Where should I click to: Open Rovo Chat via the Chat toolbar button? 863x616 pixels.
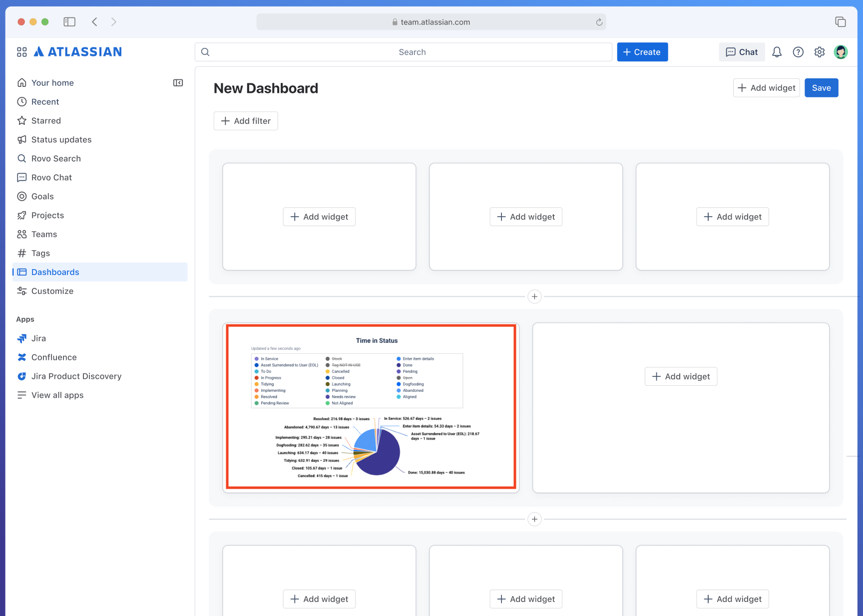(742, 52)
